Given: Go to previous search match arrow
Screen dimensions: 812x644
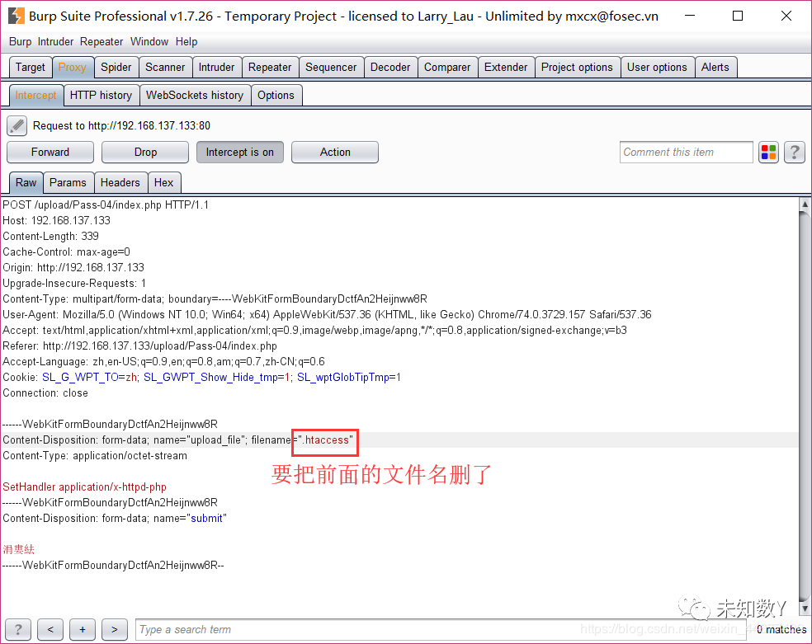Looking at the screenshot, I should (x=50, y=629).
